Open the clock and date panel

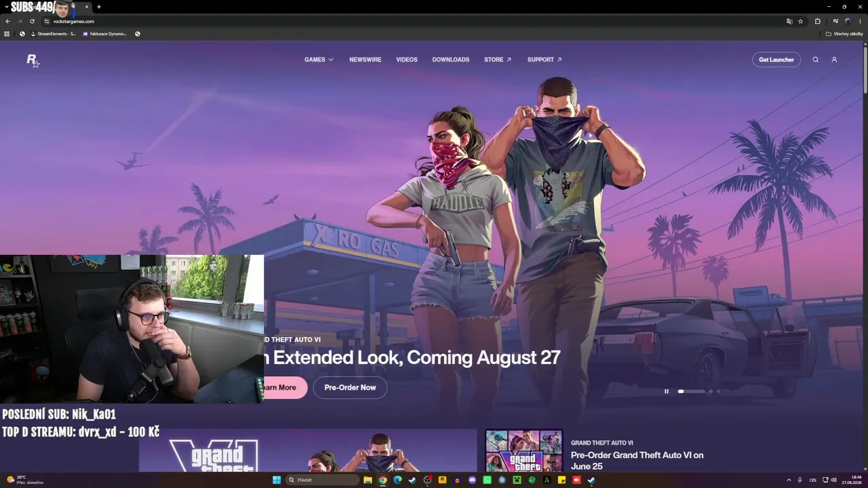click(852, 480)
